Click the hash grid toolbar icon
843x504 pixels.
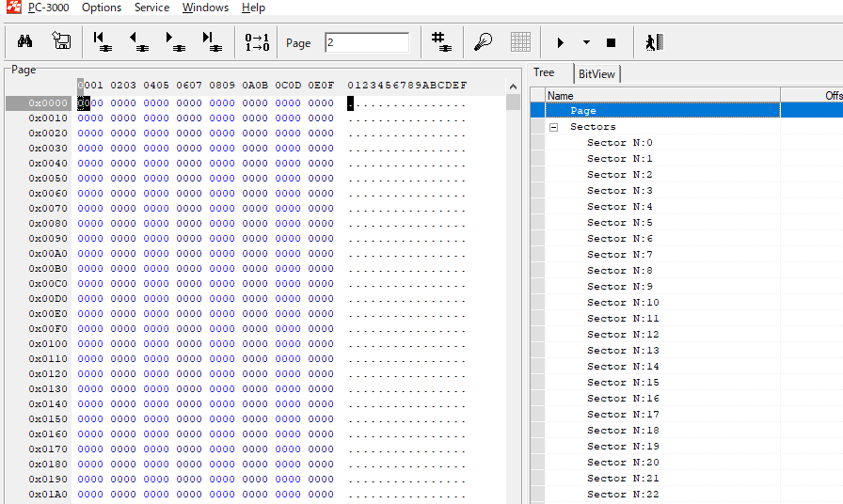439,42
